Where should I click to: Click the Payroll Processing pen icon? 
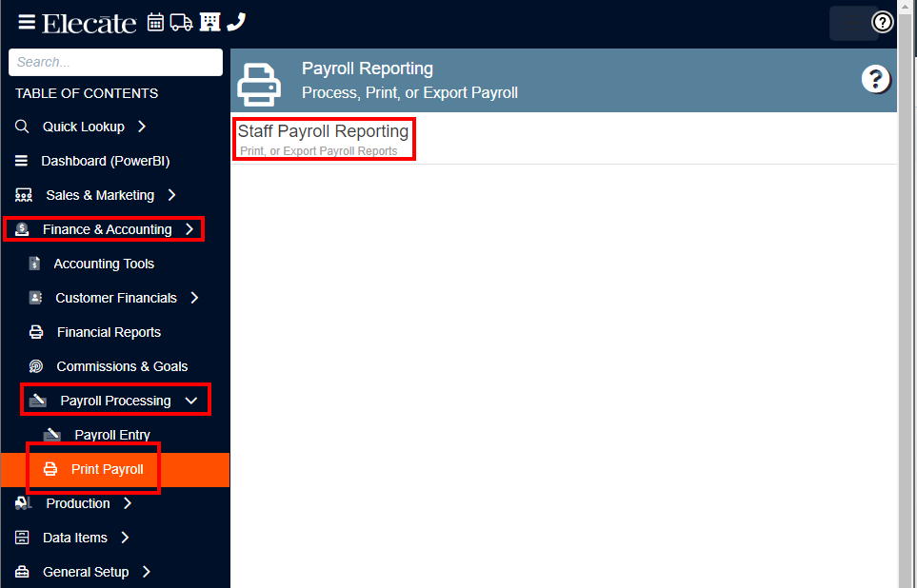click(x=37, y=401)
